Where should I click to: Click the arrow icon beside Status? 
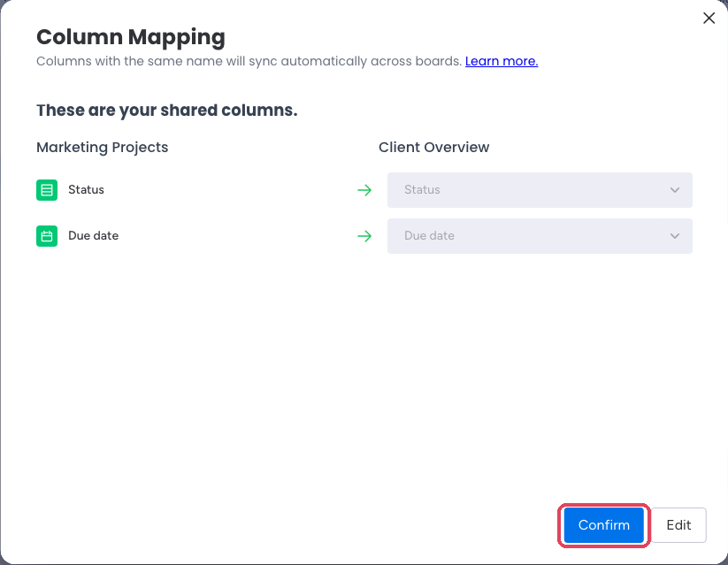pyautogui.click(x=364, y=190)
